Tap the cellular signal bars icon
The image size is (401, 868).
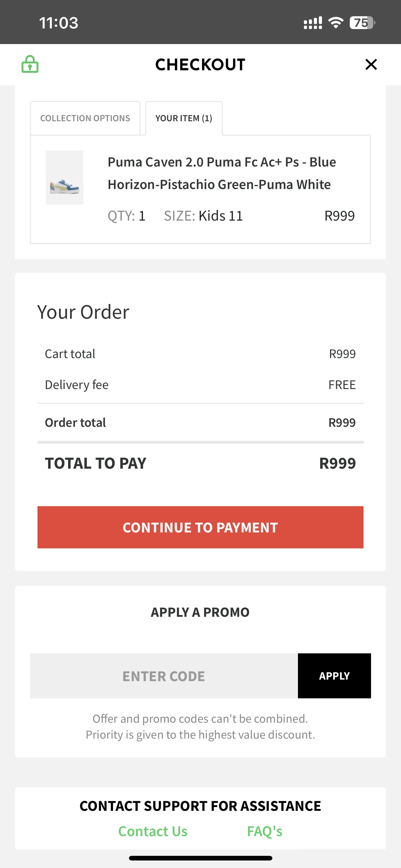tap(313, 23)
